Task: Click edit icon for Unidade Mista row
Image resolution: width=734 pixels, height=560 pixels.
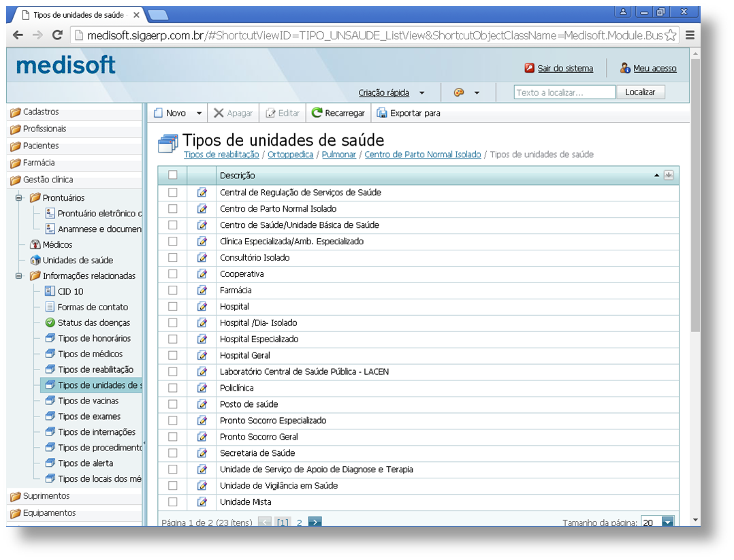Action: (x=202, y=502)
